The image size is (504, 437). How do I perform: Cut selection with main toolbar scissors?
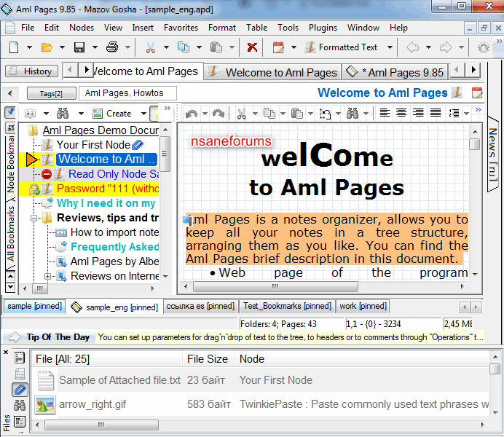(x=151, y=47)
